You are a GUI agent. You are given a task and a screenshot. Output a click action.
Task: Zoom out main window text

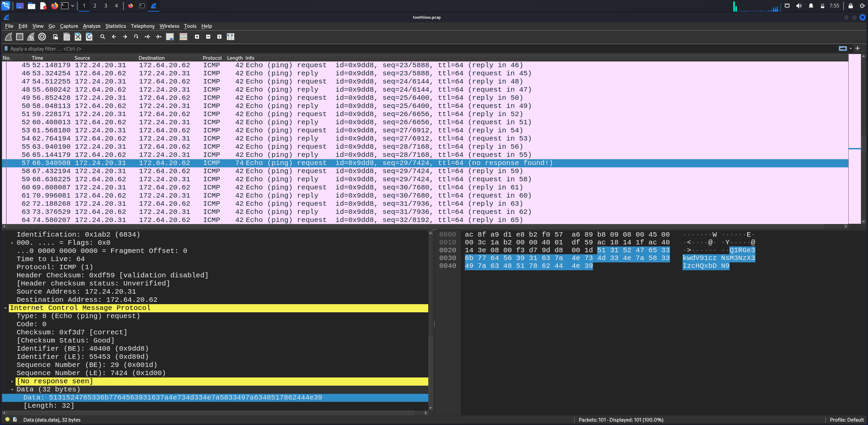[208, 37]
